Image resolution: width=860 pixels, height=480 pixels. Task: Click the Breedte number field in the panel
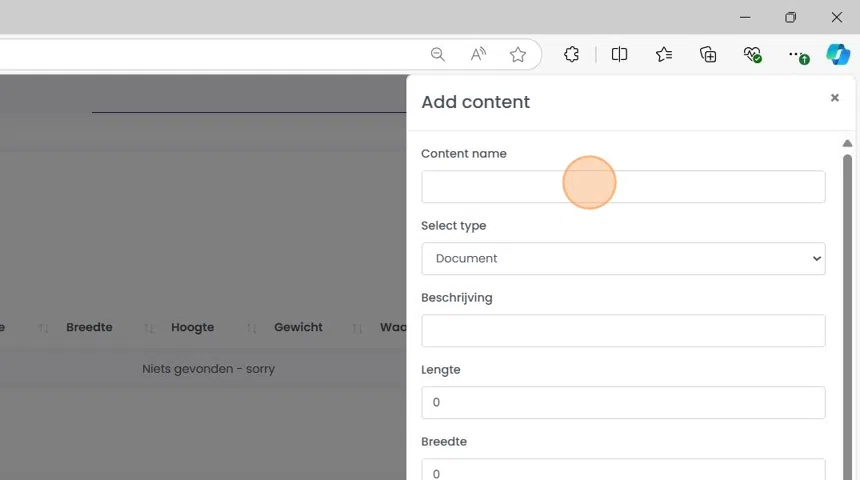click(x=623, y=471)
